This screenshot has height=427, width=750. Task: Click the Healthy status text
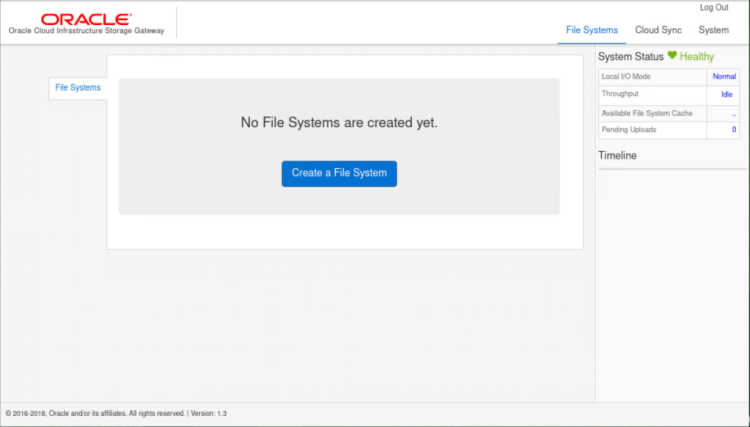[x=697, y=57]
